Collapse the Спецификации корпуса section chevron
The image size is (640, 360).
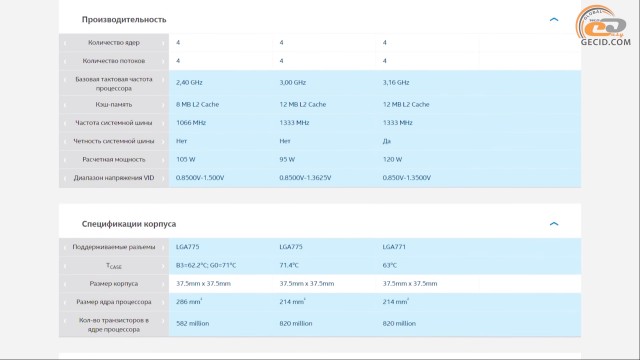pyautogui.click(x=554, y=224)
